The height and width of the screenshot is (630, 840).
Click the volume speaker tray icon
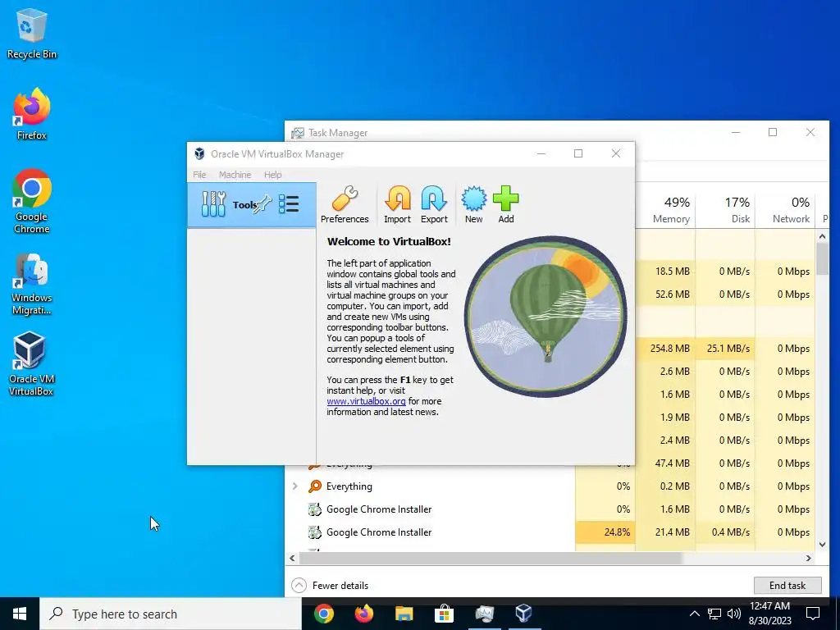[x=734, y=614]
